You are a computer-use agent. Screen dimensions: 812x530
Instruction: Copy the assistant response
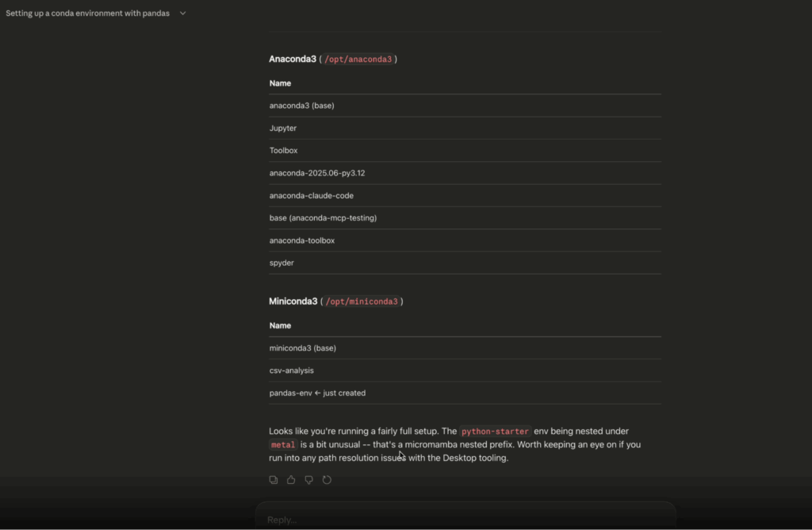point(274,480)
